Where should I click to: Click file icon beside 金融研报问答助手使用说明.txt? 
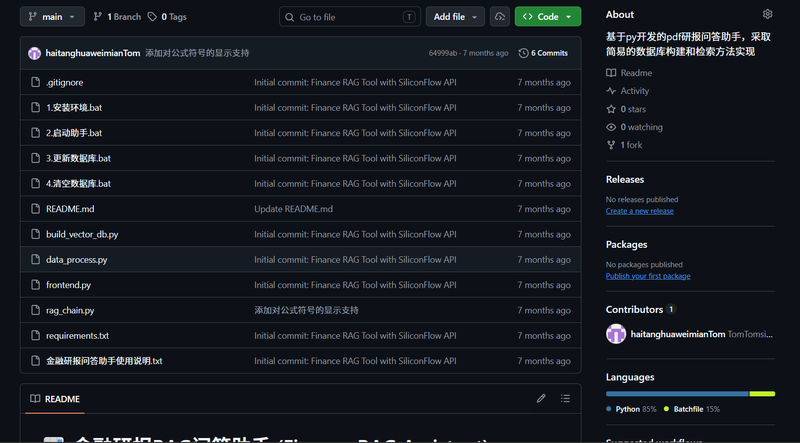click(35, 361)
